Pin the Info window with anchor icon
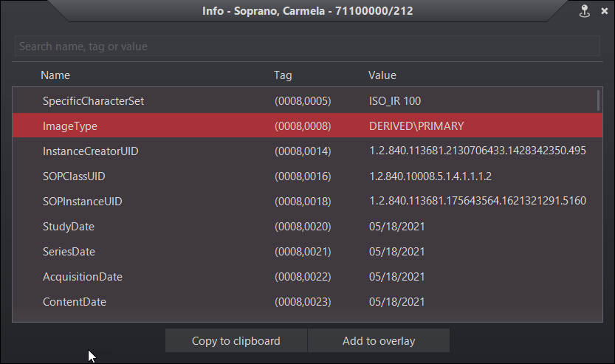The image size is (615, 364). (584, 11)
